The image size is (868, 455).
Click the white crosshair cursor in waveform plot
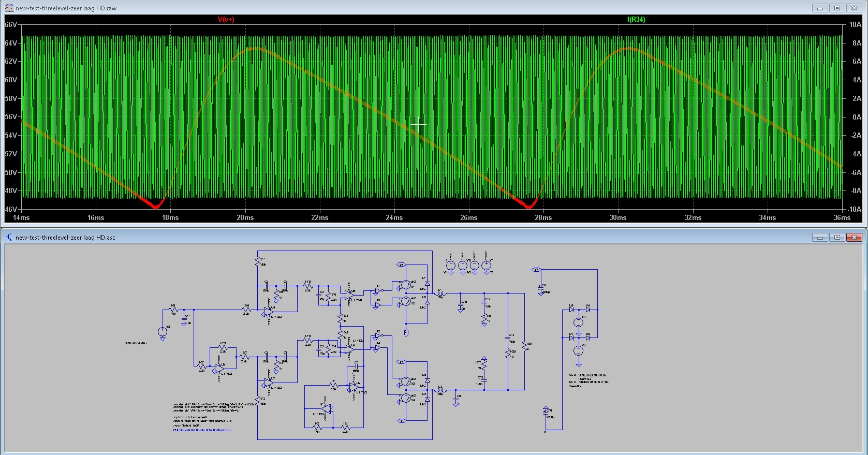point(418,125)
